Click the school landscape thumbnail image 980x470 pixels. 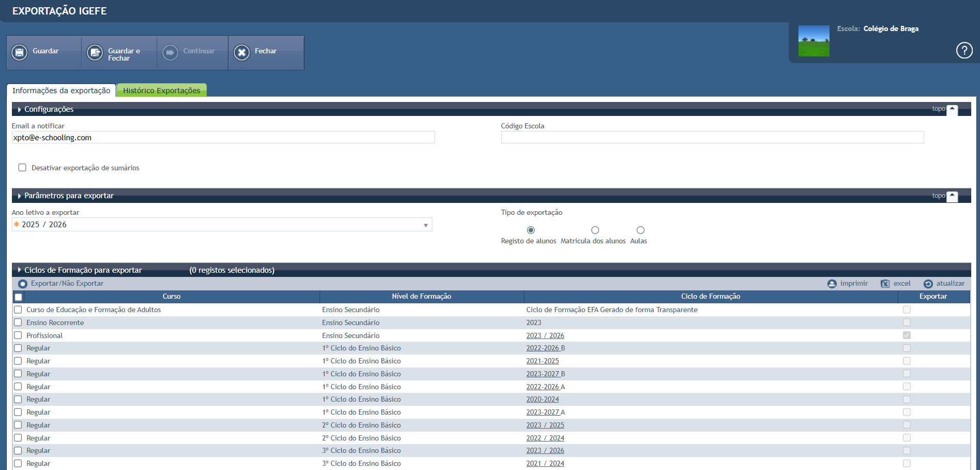813,41
